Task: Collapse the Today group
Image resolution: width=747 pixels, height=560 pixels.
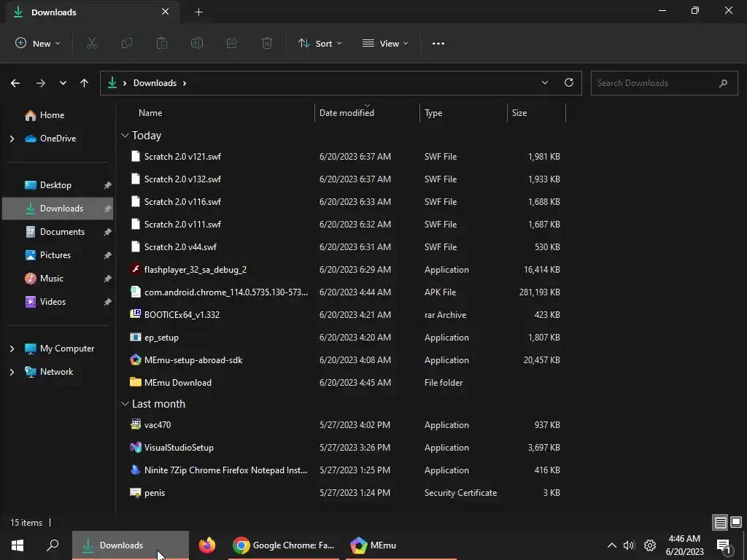Action: click(x=125, y=136)
